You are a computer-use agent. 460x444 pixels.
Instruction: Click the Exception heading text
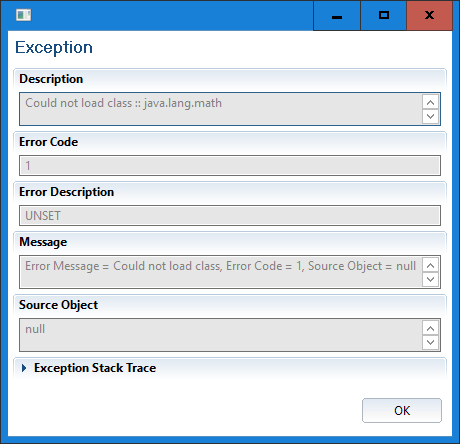click(x=54, y=48)
